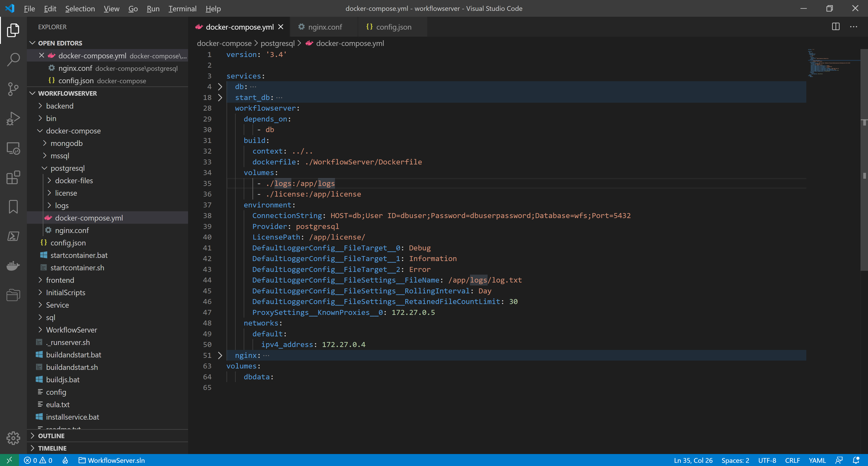Open the File menu

[x=29, y=8]
